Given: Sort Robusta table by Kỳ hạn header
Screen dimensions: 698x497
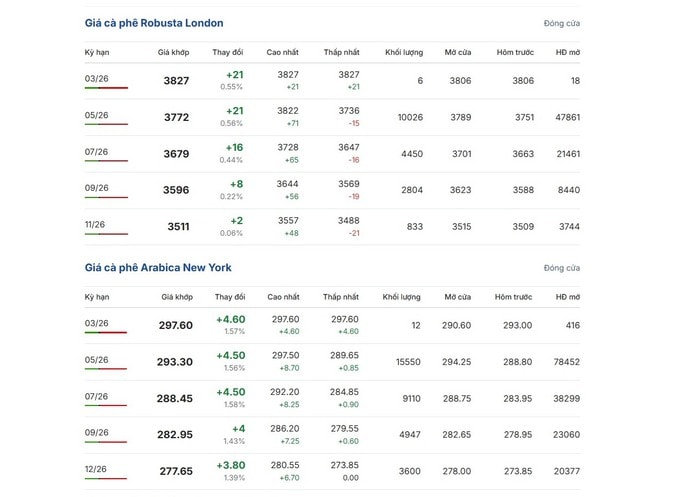Looking at the screenshot, I should [97, 51].
